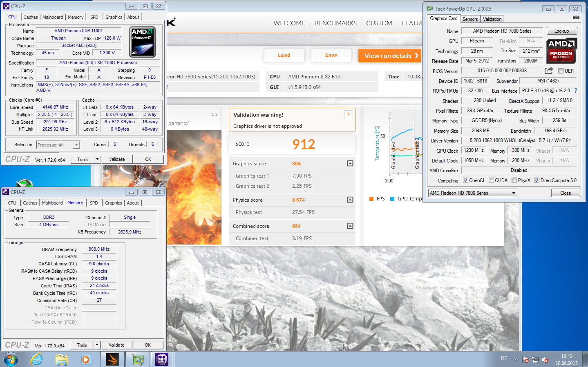588x367 pixels.
Task: Open the Mainboard tab in top CPU-Z
Action: point(53,17)
